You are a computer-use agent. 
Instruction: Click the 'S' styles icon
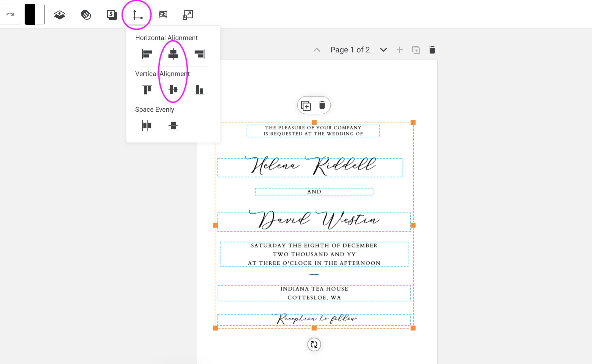tap(112, 14)
